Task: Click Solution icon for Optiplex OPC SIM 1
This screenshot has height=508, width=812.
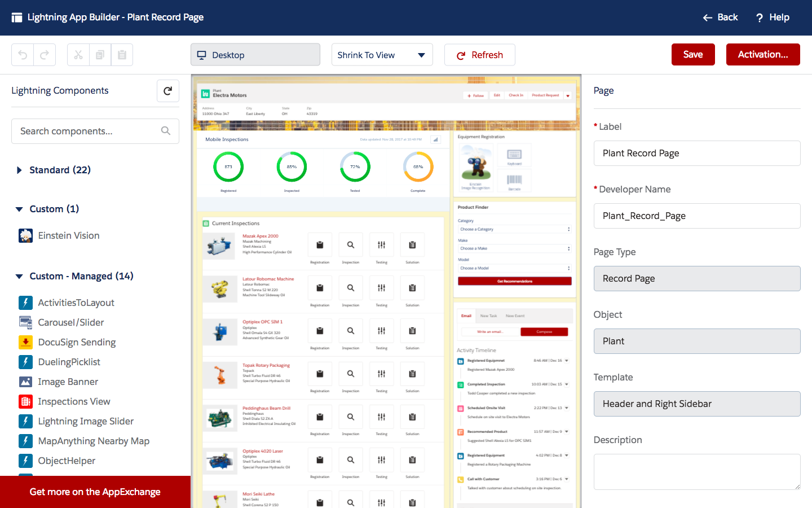Action: click(412, 331)
